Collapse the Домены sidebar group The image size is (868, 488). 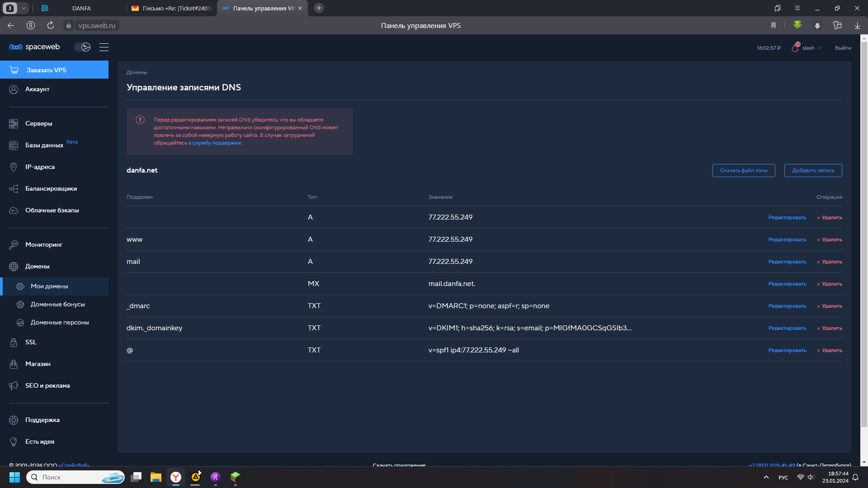(x=37, y=267)
